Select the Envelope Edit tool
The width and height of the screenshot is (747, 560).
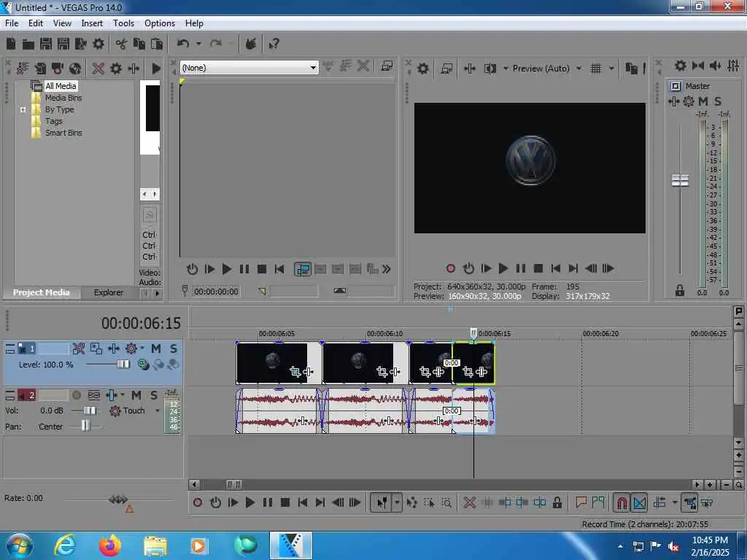(x=411, y=502)
